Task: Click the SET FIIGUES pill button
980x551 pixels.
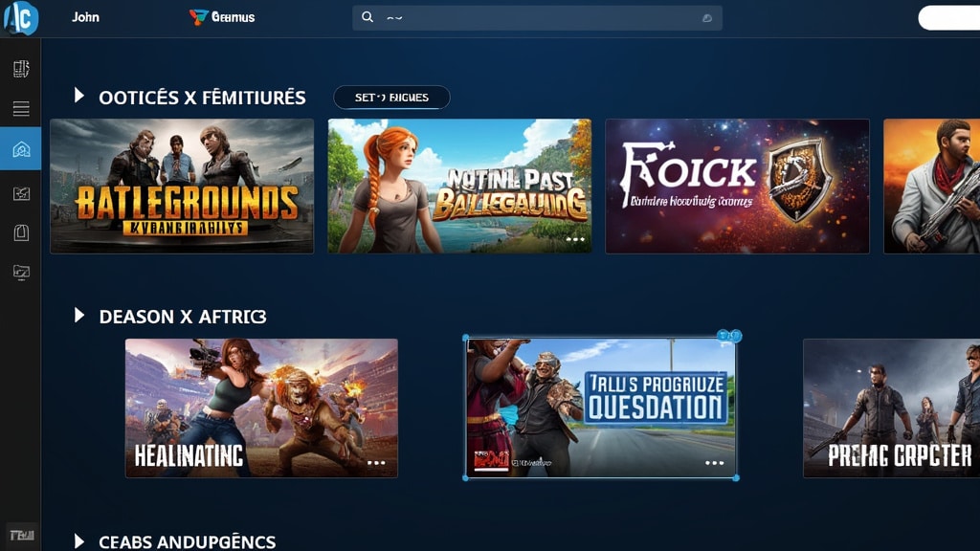Action: click(391, 98)
